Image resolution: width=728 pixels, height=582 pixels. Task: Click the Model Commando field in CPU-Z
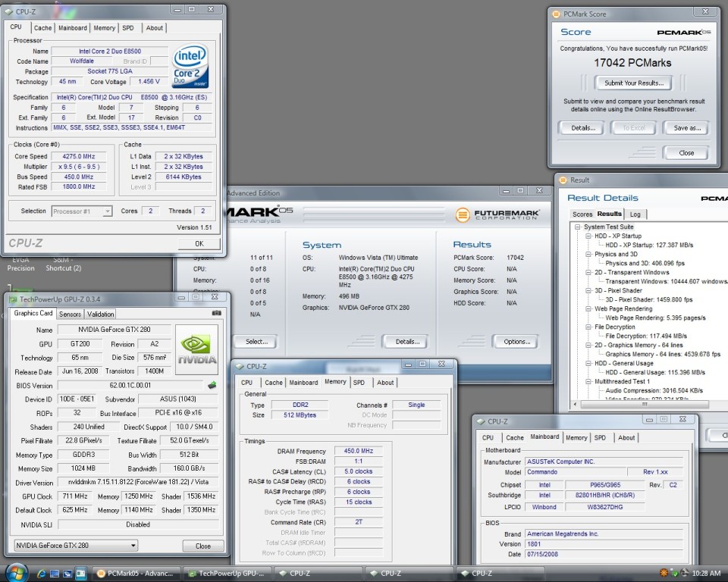pyautogui.click(x=576, y=472)
